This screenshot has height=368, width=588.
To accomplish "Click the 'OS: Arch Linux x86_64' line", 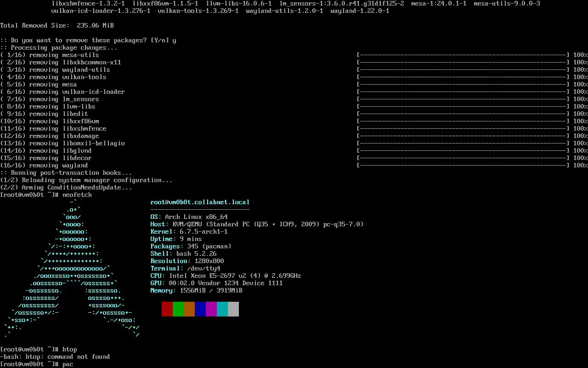I will click(x=189, y=217).
